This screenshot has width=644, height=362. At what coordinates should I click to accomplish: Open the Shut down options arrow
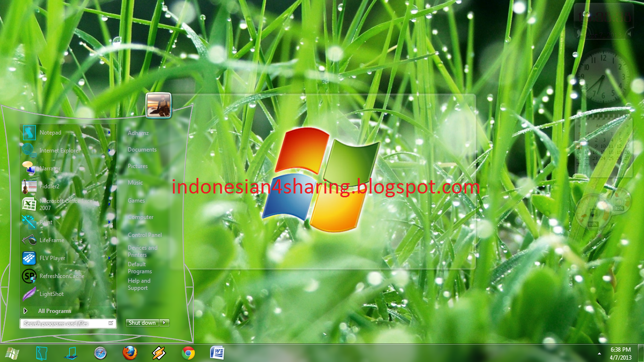[165, 323]
